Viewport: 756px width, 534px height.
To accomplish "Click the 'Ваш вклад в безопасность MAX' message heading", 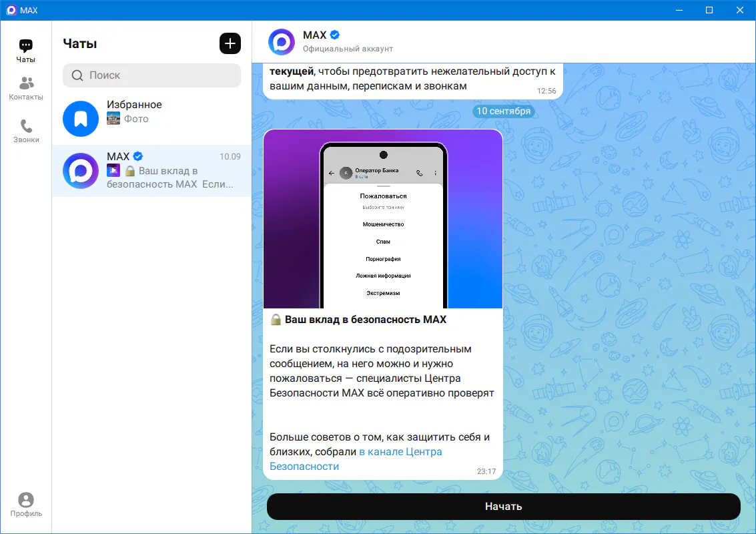I will [365, 320].
